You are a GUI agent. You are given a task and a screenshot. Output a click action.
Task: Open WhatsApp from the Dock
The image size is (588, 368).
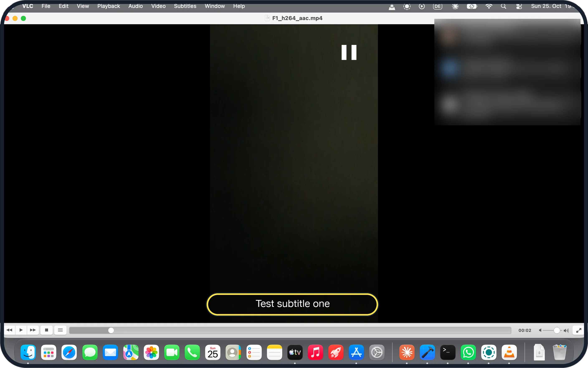click(468, 352)
